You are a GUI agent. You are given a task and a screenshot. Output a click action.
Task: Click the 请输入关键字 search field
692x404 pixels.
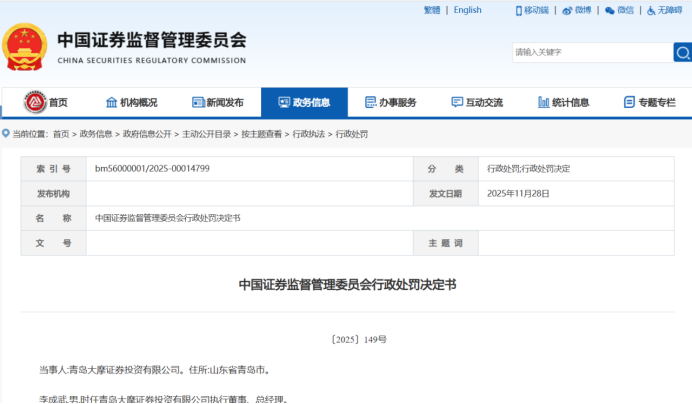pos(590,52)
